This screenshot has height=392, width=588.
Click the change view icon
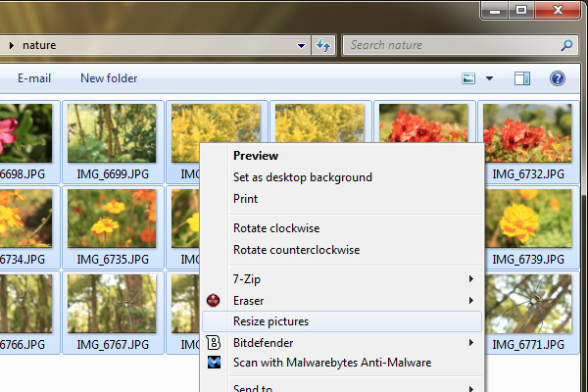pos(468,78)
